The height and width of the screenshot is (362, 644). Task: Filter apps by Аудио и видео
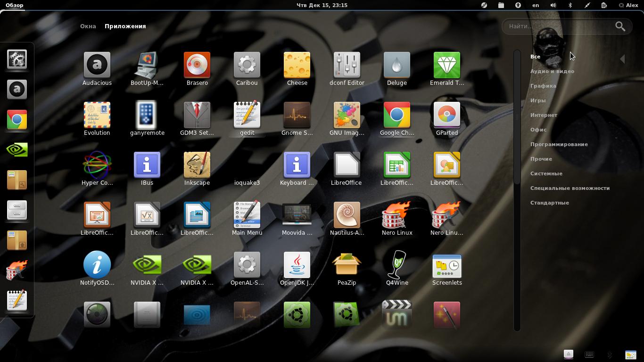pos(552,71)
